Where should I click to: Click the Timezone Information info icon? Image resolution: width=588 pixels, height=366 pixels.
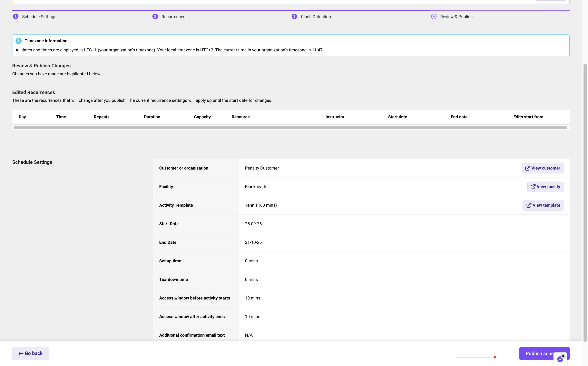19,41
